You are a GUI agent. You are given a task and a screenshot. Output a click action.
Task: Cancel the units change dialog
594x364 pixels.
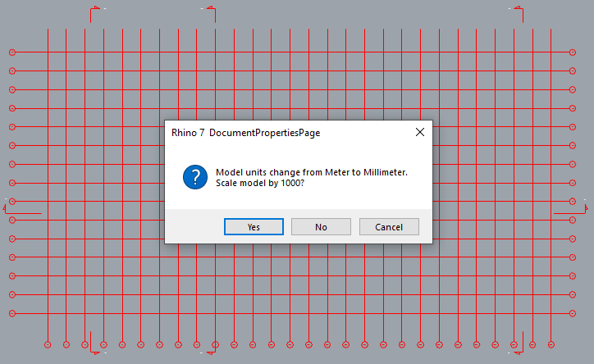pyautogui.click(x=389, y=226)
